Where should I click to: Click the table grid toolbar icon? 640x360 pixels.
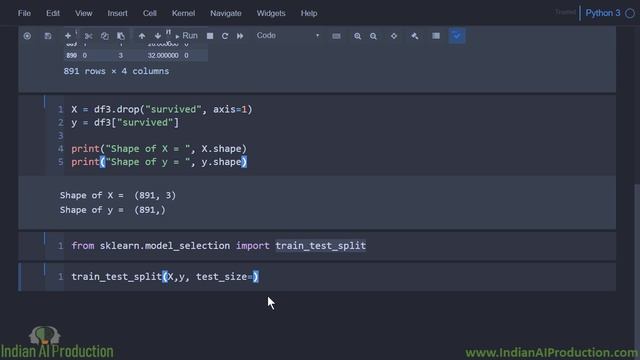click(436, 36)
